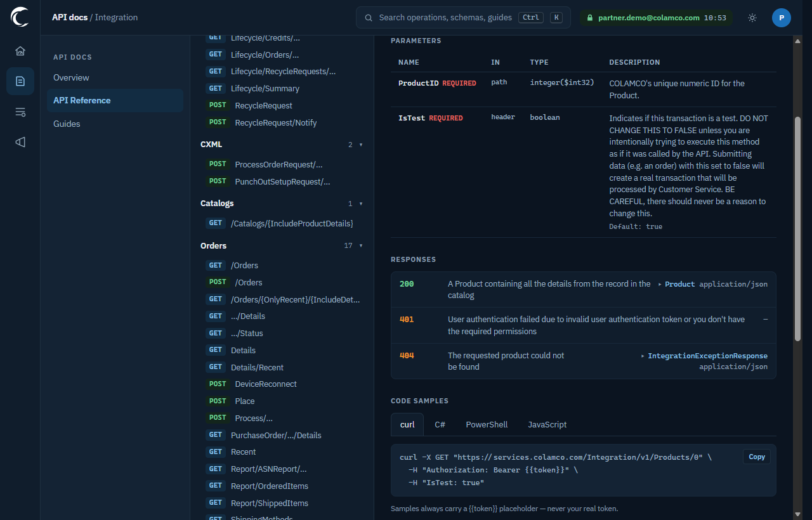Open GET Lifecycle/RecycleRequests/... endpoint
The width and height of the screenshot is (812, 520).
(282, 72)
